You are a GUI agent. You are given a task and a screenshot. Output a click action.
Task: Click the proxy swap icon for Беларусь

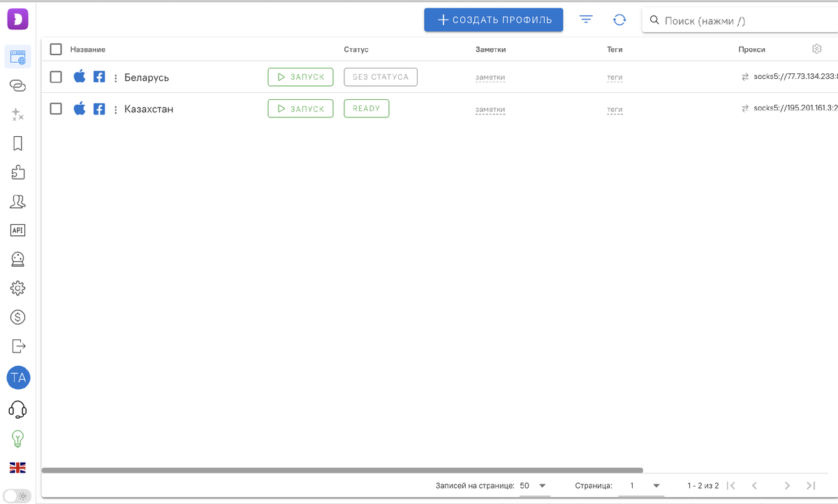(x=745, y=77)
